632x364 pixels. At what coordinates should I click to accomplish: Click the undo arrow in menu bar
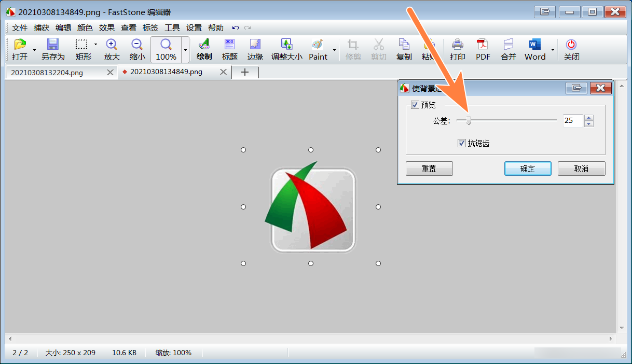[x=236, y=28]
